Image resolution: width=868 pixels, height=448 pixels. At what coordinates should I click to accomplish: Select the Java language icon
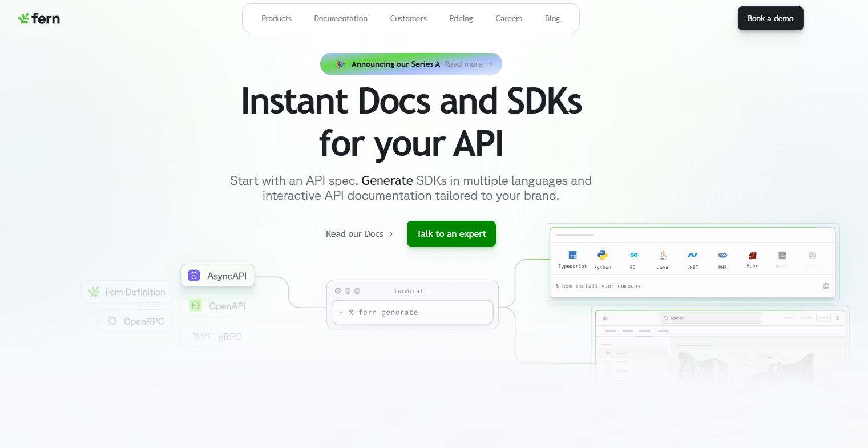[663, 255]
